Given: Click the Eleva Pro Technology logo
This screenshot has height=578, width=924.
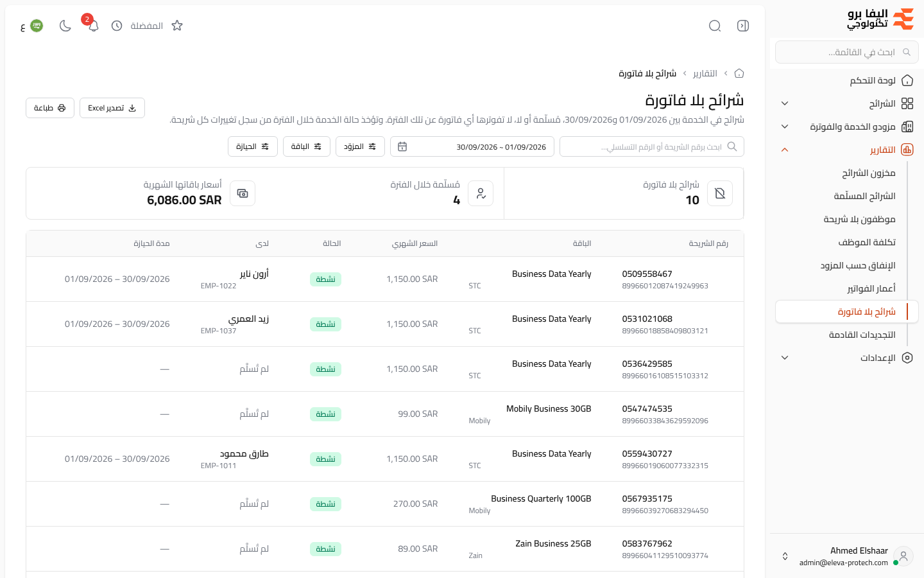Looking at the screenshot, I should coord(880,19).
